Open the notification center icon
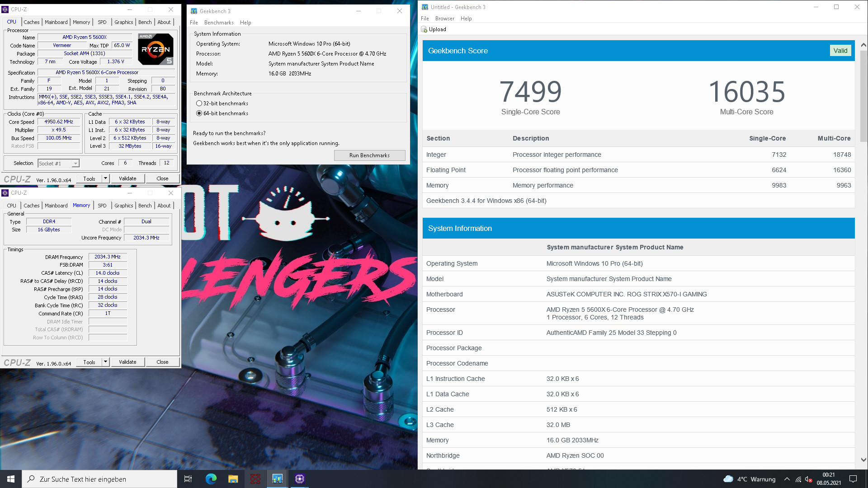The image size is (868, 488). [853, 479]
